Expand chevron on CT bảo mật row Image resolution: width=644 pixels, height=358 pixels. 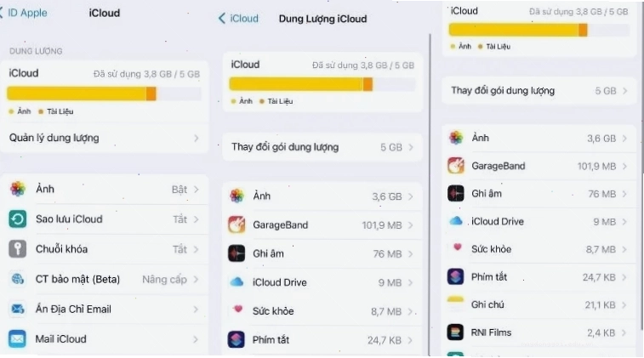point(197,279)
